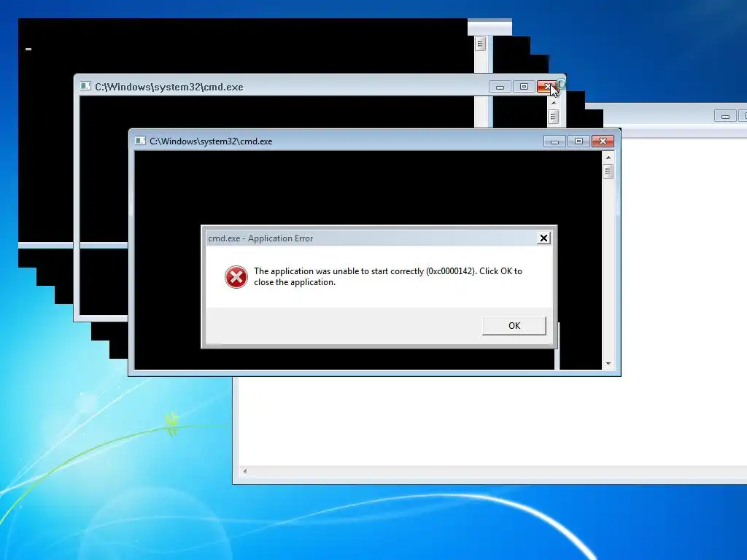Maximize the front cmd.exe window
The image size is (747, 560).
click(x=578, y=141)
